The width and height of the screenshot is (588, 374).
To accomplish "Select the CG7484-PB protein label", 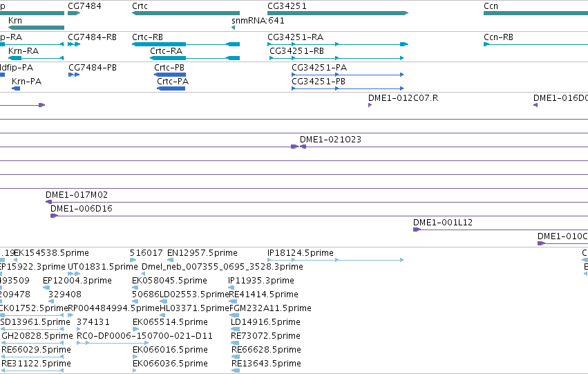I will coord(93,68).
